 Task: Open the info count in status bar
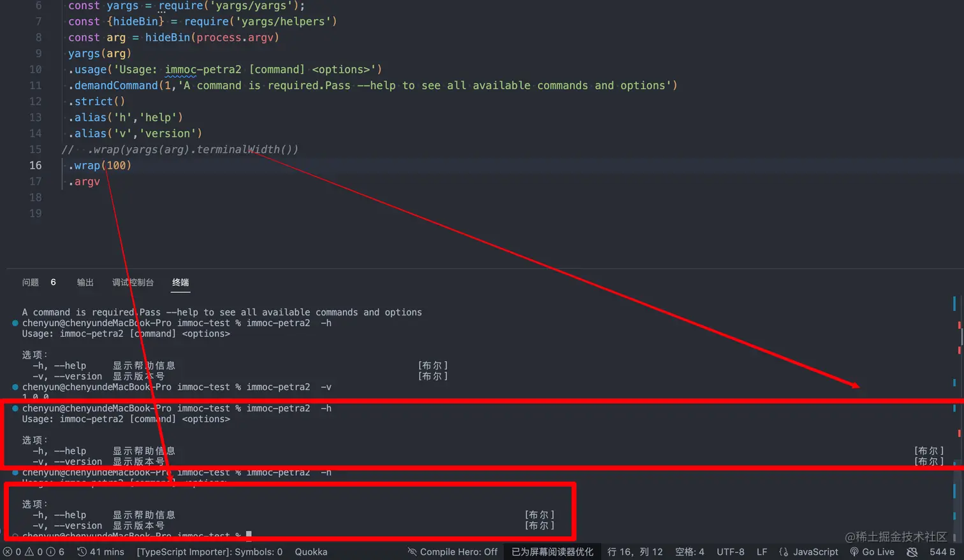55,552
